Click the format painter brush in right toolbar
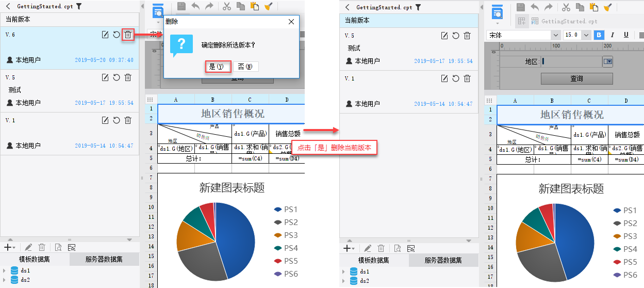 [608, 7]
